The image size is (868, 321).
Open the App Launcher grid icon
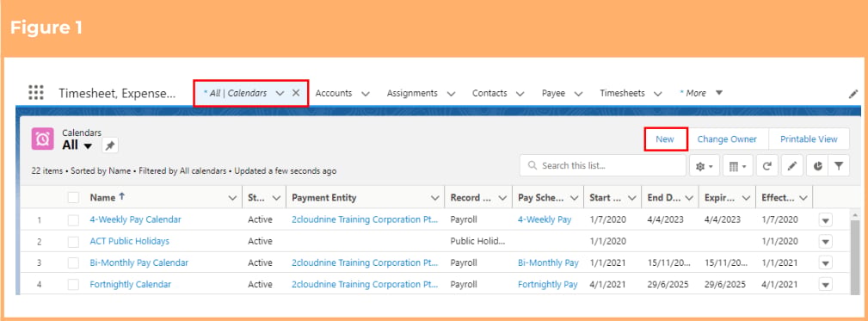[36, 92]
